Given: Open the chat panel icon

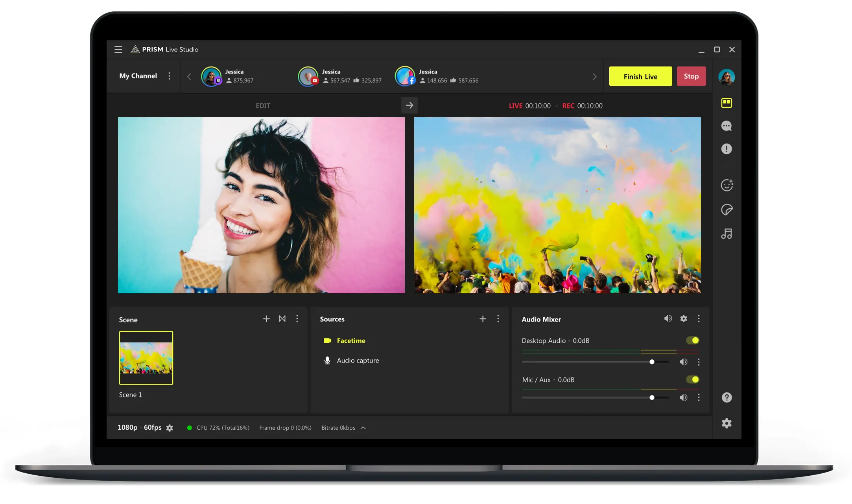Looking at the screenshot, I should coord(727,126).
